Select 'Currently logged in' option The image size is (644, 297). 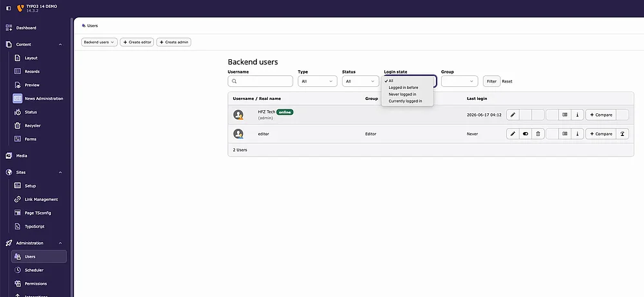(x=407, y=101)
